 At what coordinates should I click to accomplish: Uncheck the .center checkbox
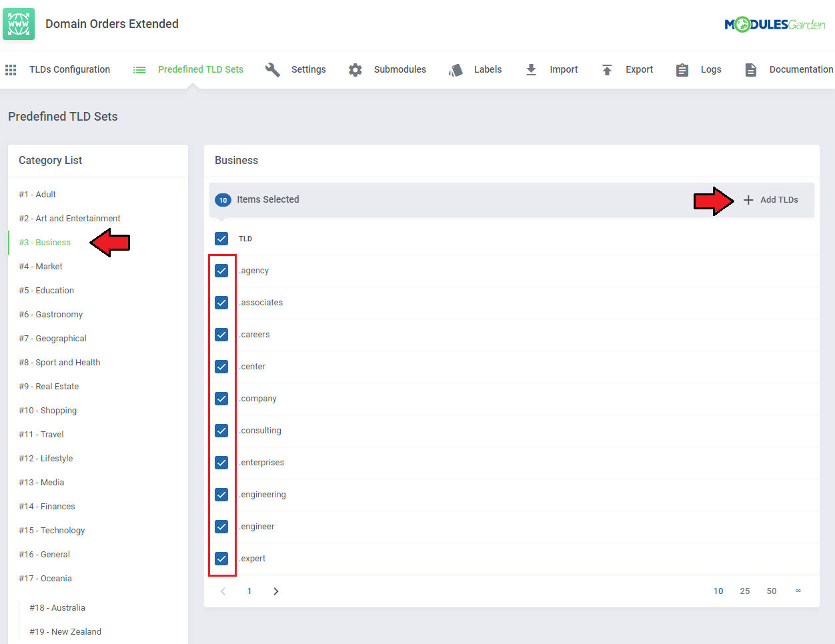(x=221, y=367)
